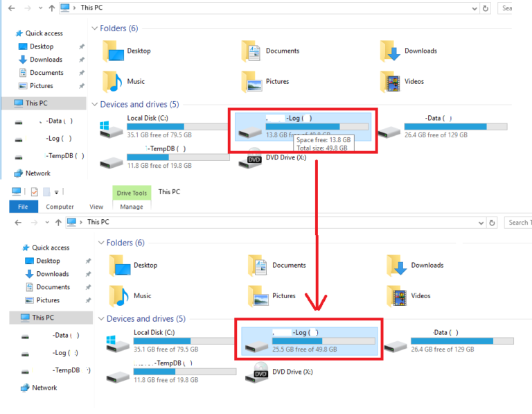
Task: Collapse Devices and drives (5) in the lower window
Action: point(101,319)
